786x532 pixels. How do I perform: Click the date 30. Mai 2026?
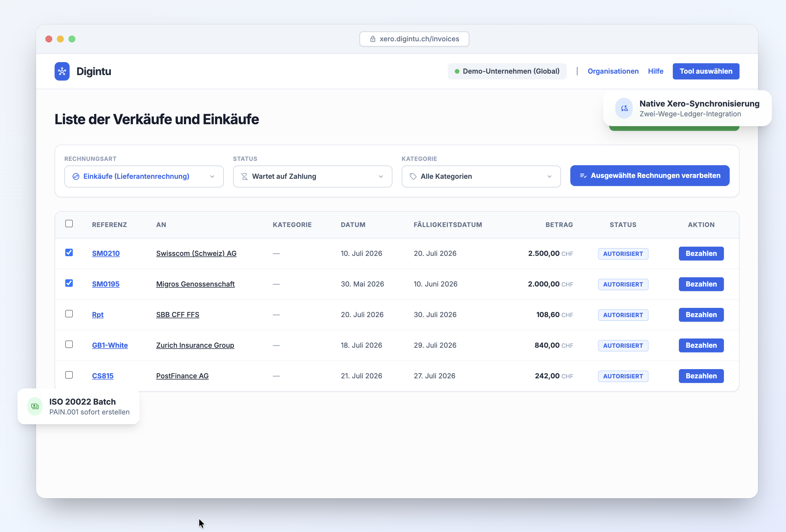click(362, 284)
